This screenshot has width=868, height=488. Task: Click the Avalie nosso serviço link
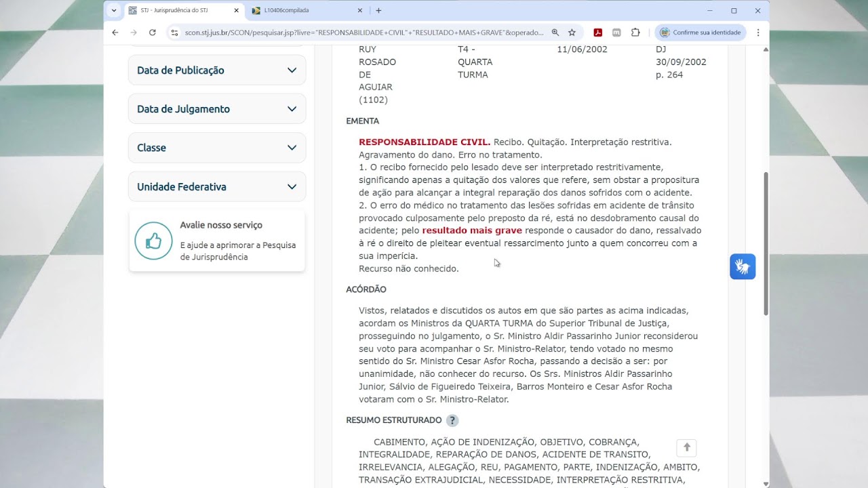[x=221, y=225]
